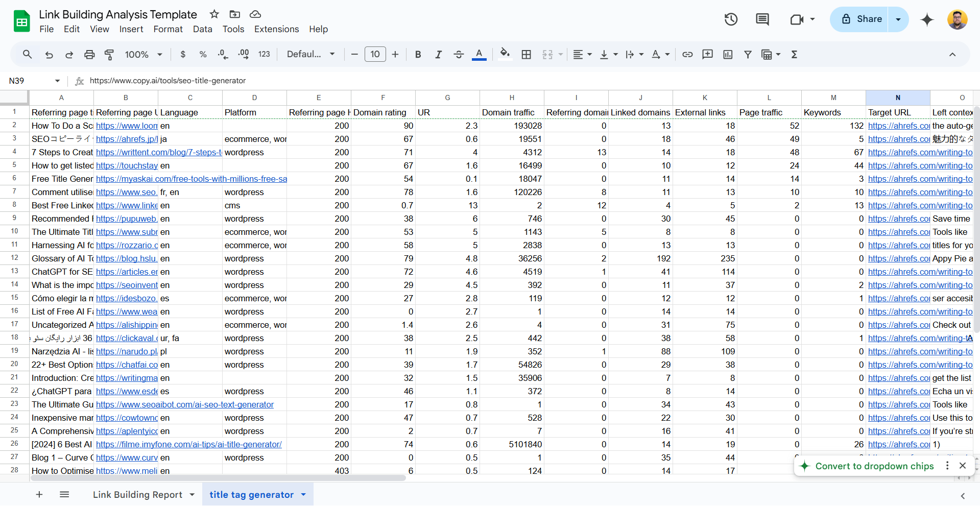
Task: Open comments history icon
Action: click(x=762, y=19)
